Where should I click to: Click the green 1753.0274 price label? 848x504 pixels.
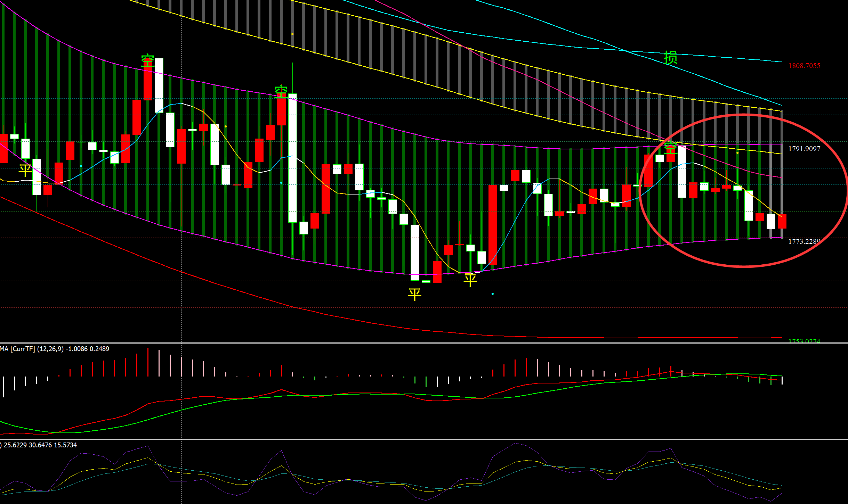point(804,341)
